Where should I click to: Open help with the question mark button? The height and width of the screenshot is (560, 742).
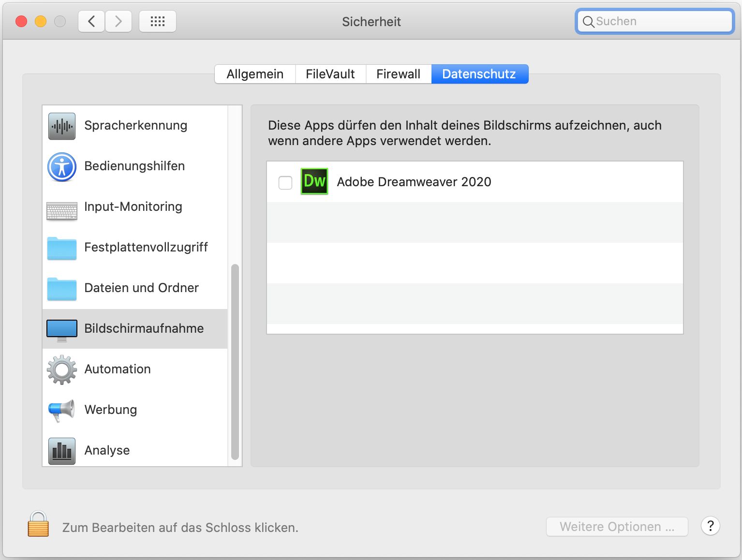[711, 526]
